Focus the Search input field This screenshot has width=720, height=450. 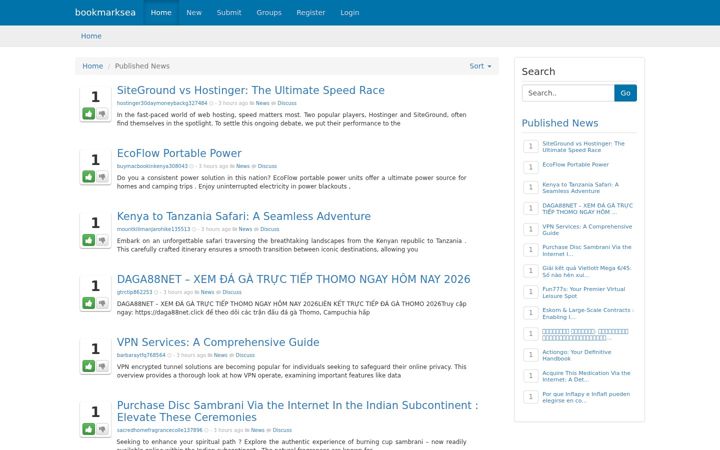tap(568, 93)
